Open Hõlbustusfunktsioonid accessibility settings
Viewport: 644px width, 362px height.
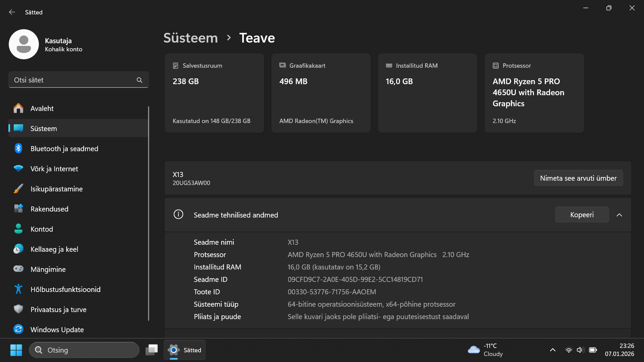point(65,289)
